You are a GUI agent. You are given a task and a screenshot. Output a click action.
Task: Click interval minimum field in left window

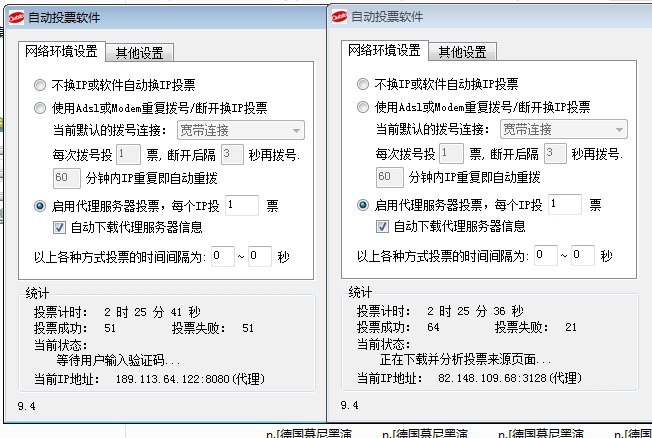(x=222, y=256)
